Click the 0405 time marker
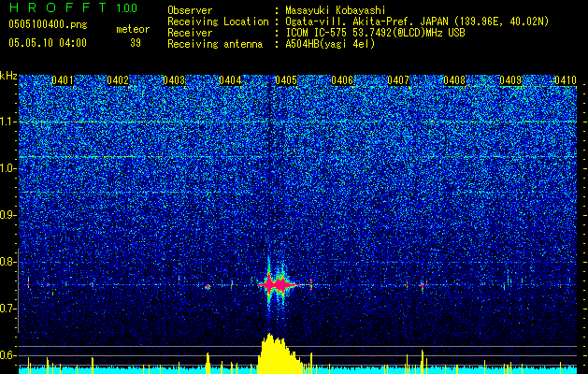588x374 pixels. point(286,80)
